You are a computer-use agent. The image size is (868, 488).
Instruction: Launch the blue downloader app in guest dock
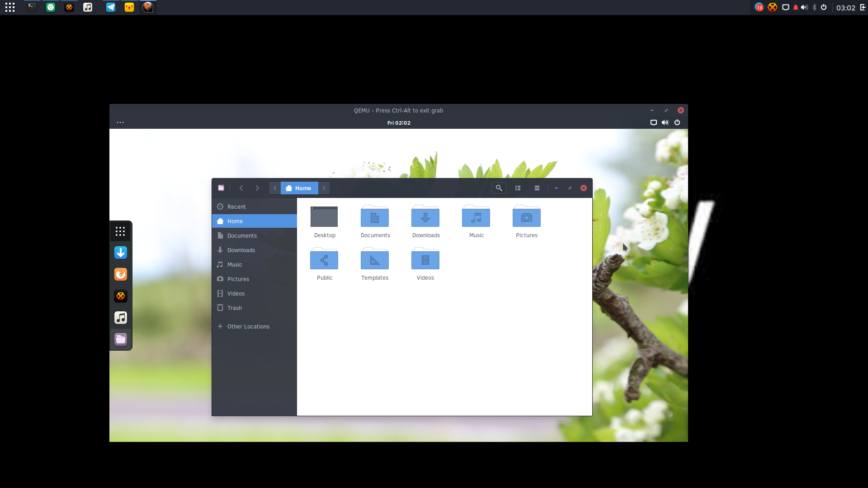(x=121, y=253)
